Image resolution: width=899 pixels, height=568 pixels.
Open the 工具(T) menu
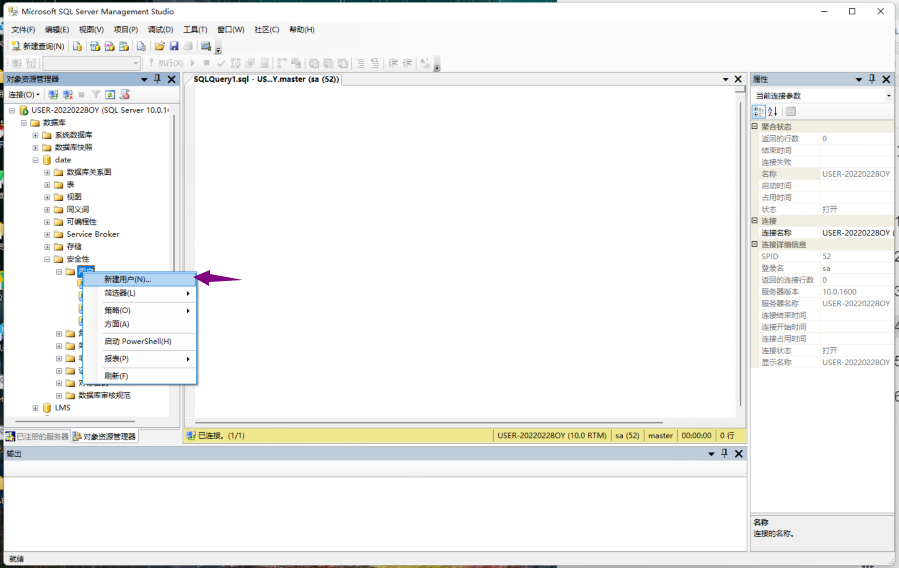[x=195, y=29]
